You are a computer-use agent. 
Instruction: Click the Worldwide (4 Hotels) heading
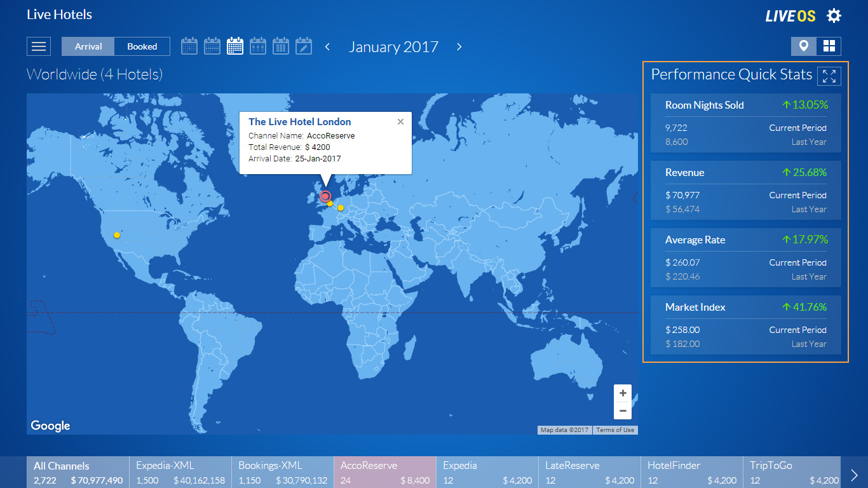(x=95, y=74)
